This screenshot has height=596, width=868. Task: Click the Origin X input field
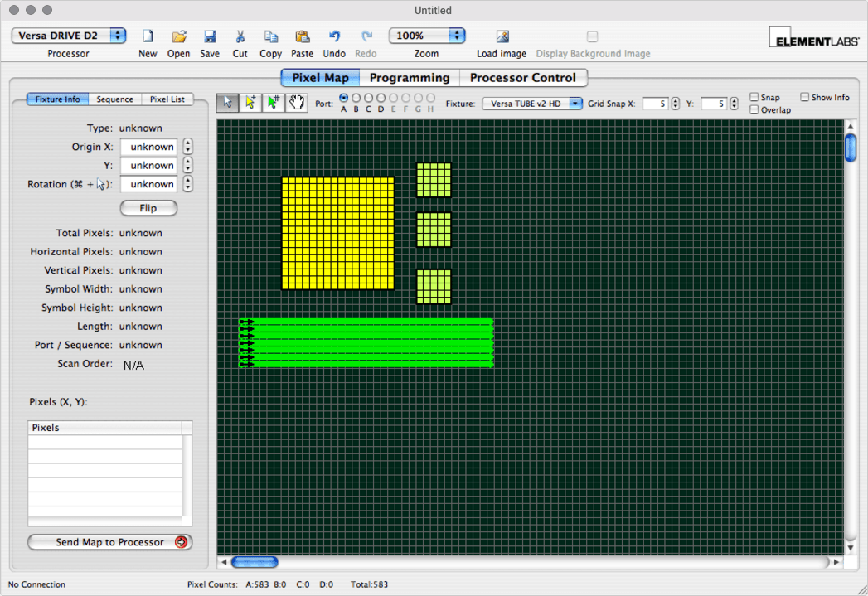point(150,147)
